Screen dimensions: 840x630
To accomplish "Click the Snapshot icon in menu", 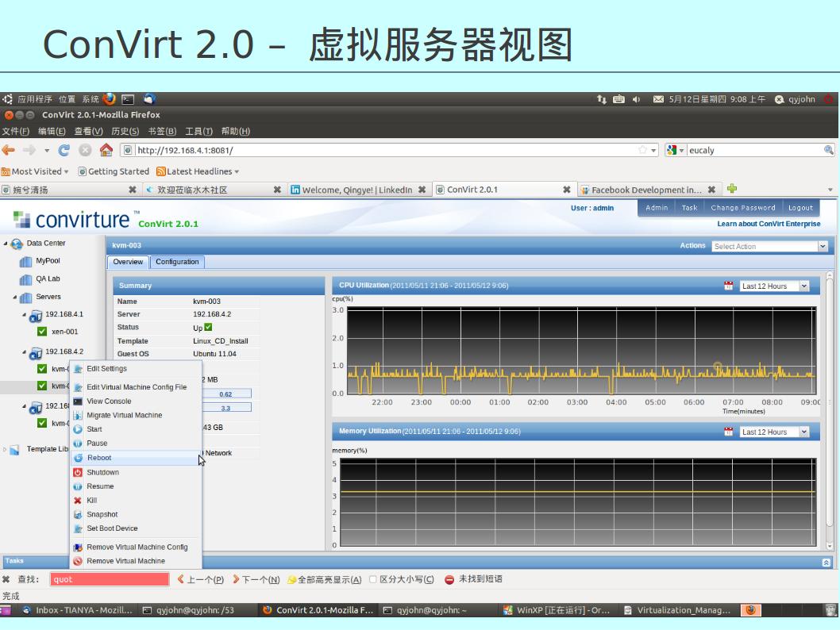I will point(78,515).
